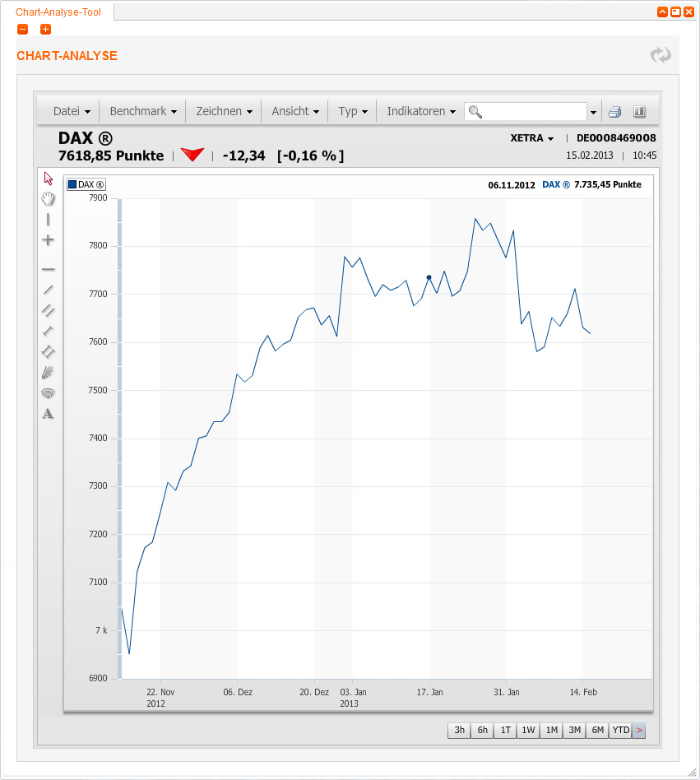Screen dimensions: 700x780
Task: Click inside the symbol search field
Action: (526, 111)
